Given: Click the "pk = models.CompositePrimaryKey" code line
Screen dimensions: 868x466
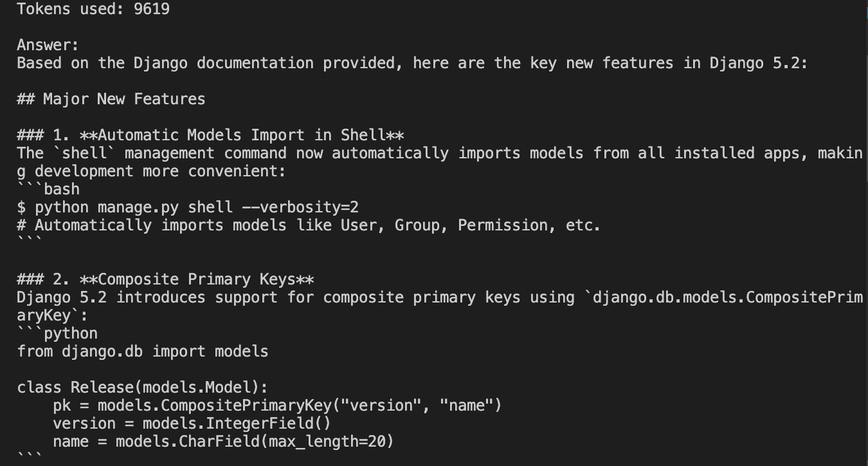Looking at the screenshot, I should [x=277, y=405].
